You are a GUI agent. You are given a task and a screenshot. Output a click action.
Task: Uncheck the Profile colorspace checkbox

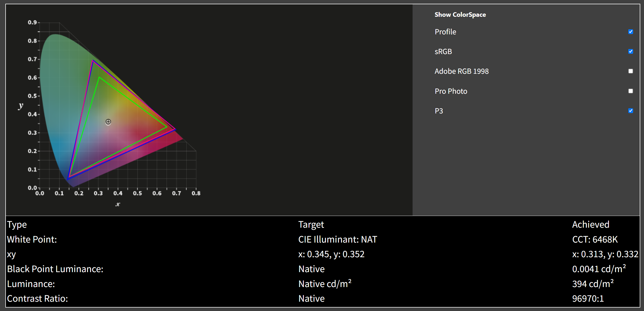(x=630, y=32)
